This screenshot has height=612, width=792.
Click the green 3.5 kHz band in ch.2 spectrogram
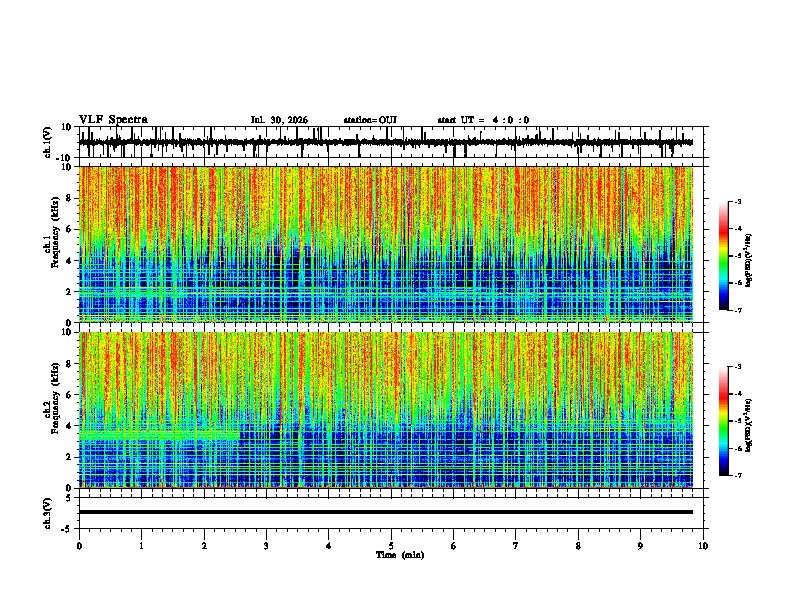click(159, 434)
